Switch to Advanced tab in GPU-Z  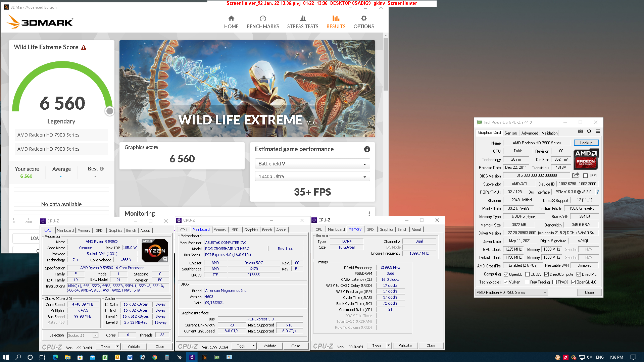(x=530, y=133)
